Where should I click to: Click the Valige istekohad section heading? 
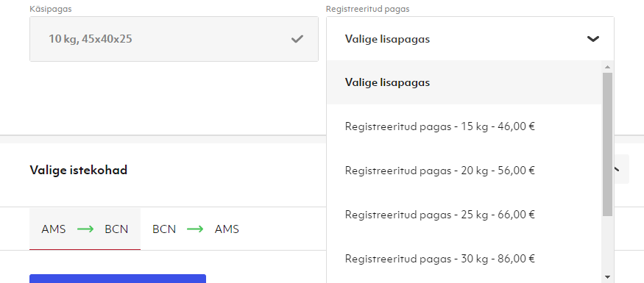tap(79, 170)
